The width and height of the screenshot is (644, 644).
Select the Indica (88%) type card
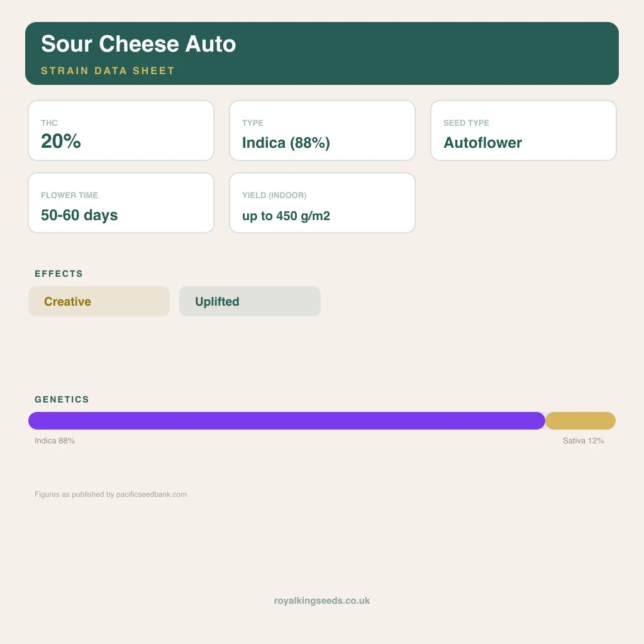tap(323, 131)
